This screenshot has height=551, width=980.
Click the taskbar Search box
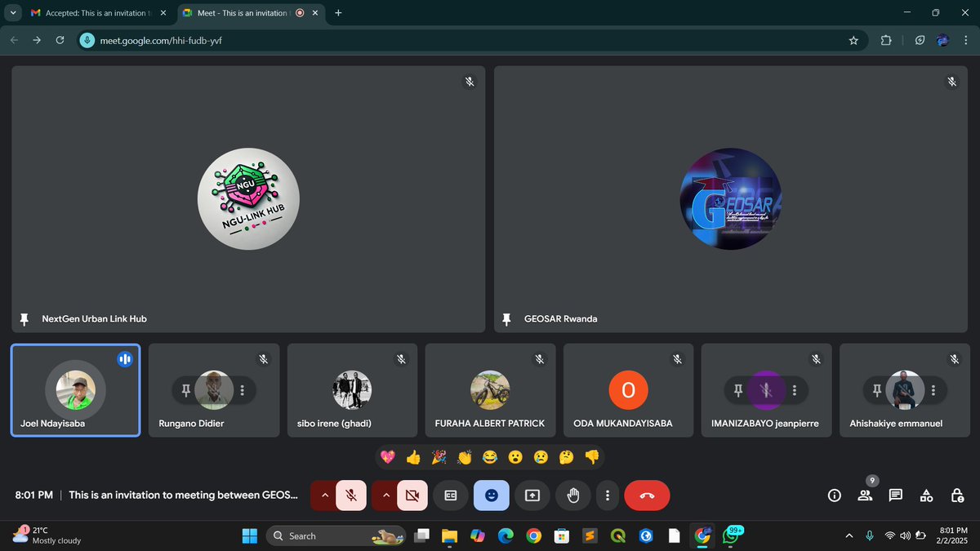pos(337,535)
